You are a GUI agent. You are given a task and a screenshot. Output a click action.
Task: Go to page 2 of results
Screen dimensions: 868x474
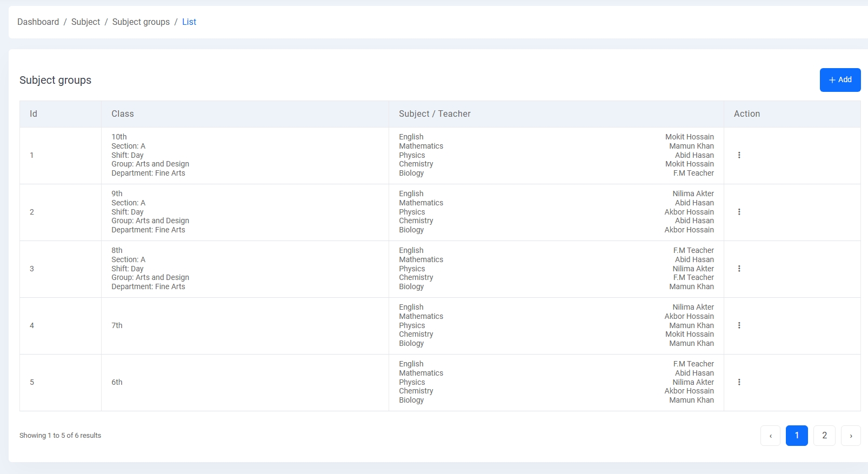(x=824, y=436)
